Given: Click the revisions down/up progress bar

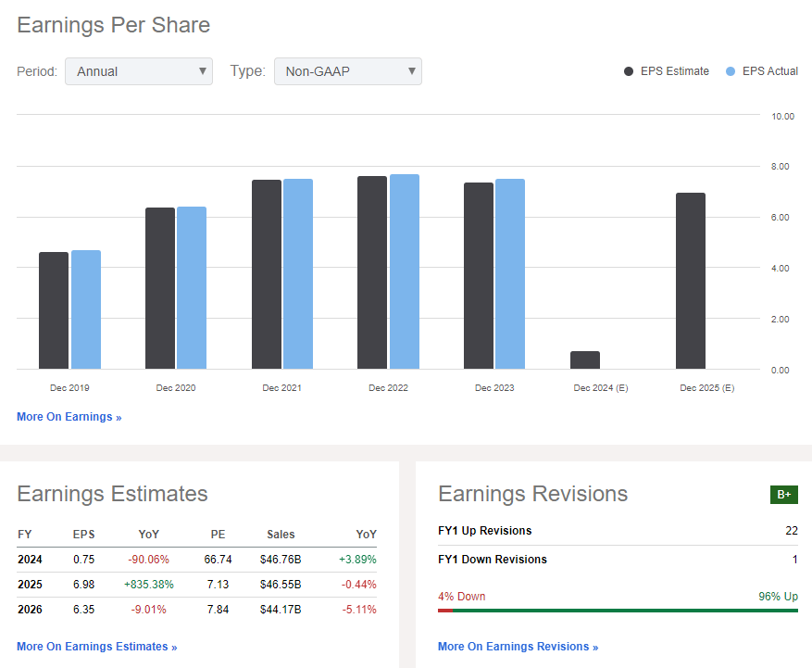Looking at the screenshot, I should [x=618, y=611].
